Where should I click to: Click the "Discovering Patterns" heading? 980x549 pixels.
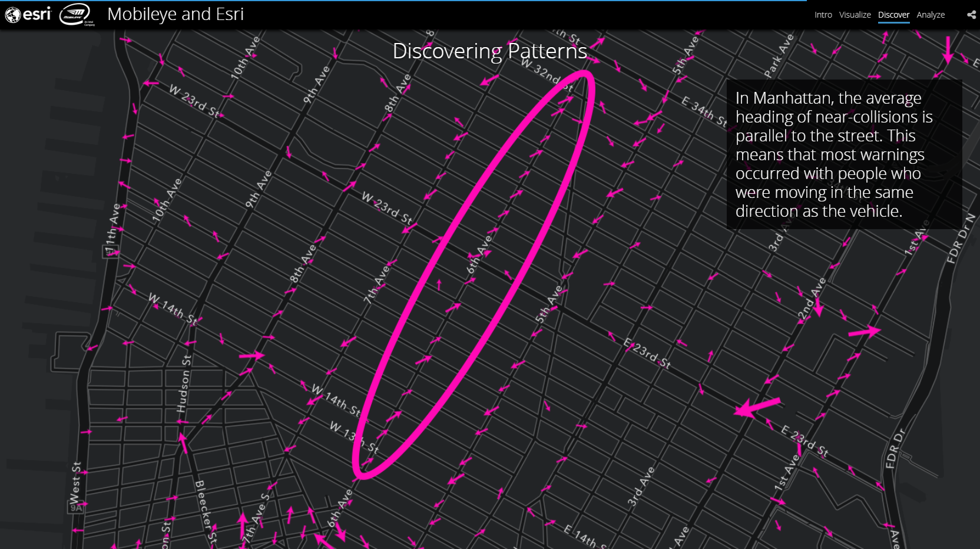[x=489, y=51]
